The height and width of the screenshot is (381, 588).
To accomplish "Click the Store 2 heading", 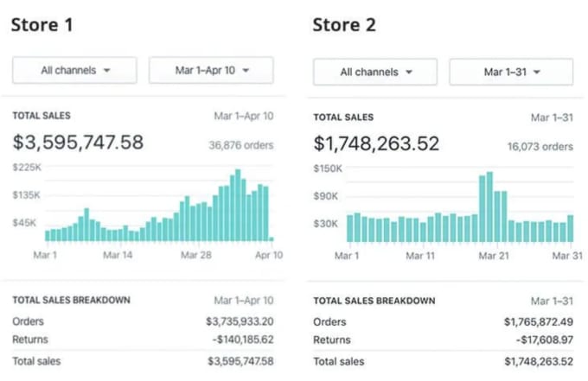I will pyautogui.click(x=344, y=25).
